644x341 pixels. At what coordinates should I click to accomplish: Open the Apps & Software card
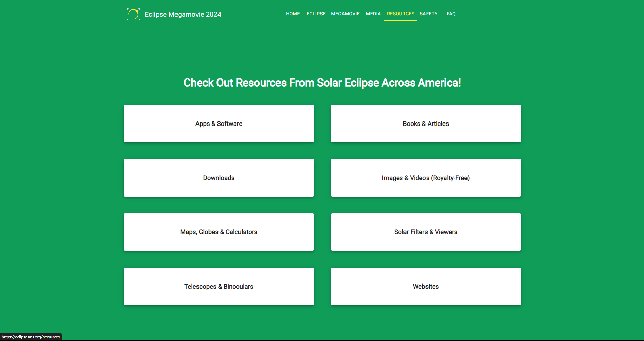(x=219, y=123)
